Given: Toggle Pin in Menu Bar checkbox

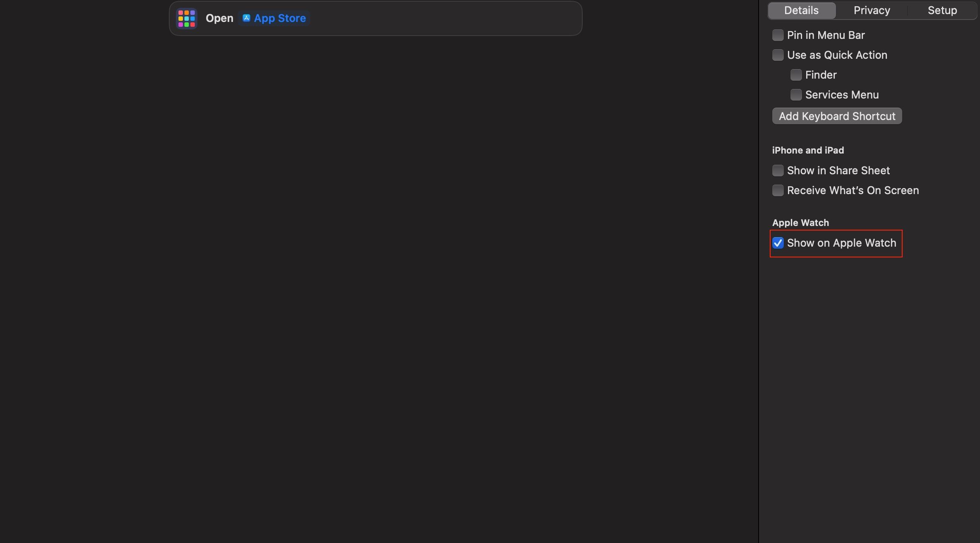Looking at the screenshot, I should pyautogui.click(x=778, y=35).
